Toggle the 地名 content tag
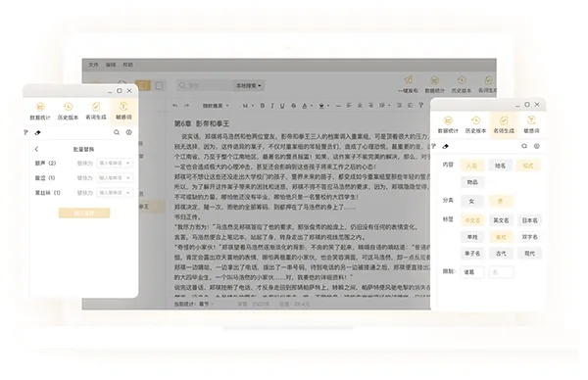The height and width of the screenshot is (380, 588). point(500,166)
